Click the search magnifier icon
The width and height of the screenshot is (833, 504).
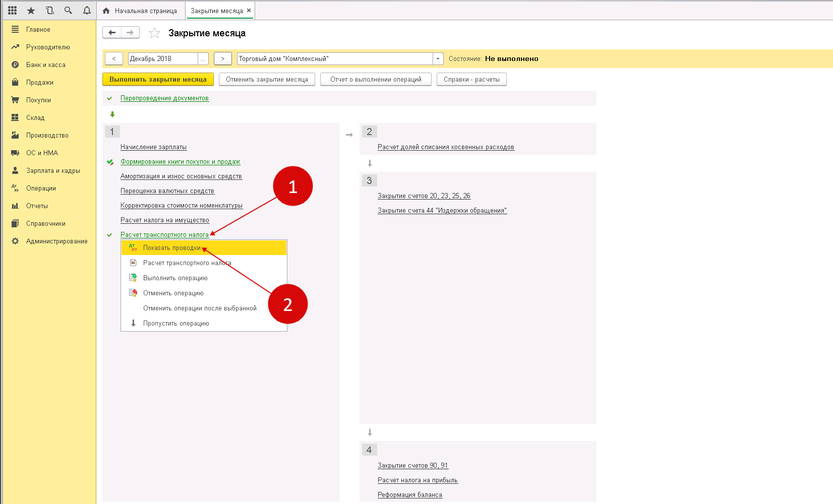point(68,11)
